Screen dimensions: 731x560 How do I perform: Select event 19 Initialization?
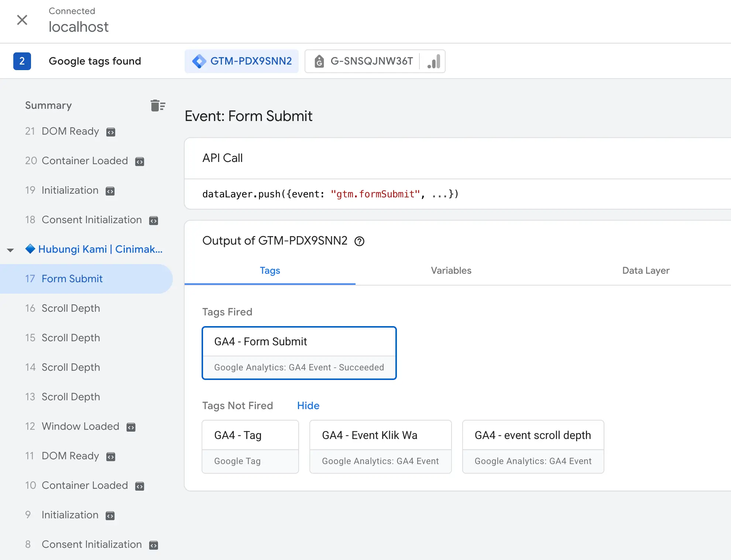coord(62,190)
